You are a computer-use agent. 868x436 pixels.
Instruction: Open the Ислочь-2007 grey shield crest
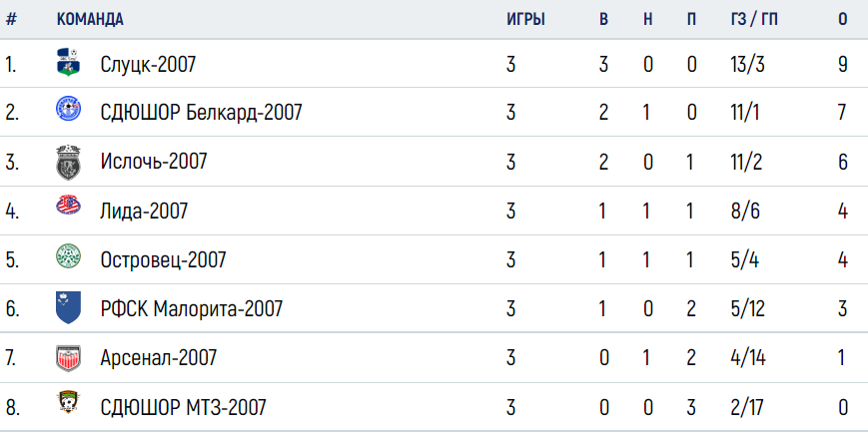pos(68,162)
